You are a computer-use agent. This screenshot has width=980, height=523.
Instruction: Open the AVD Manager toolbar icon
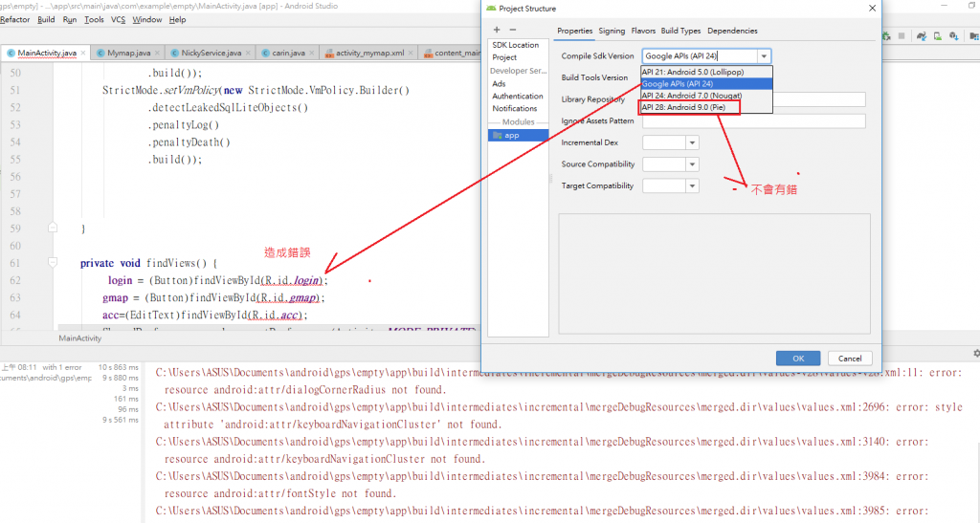[938, 36]
